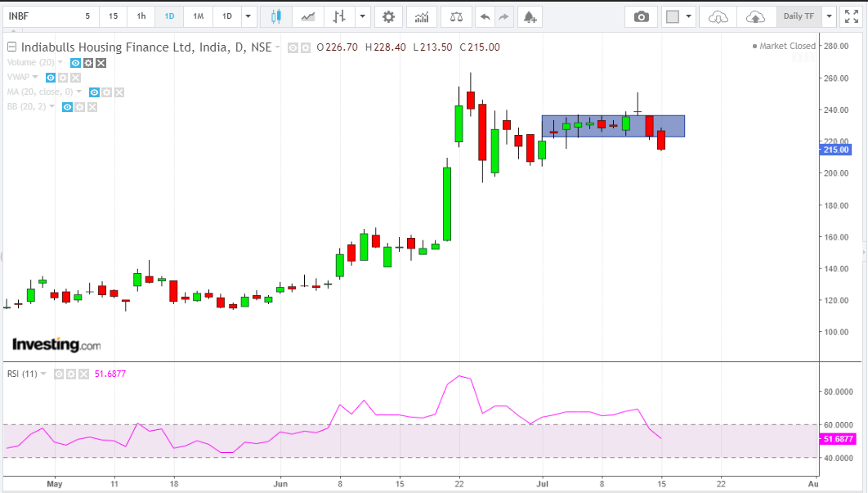Remove the RSI indicator
The height and width of the screenshot is (493, 868).
click(83, 374)
